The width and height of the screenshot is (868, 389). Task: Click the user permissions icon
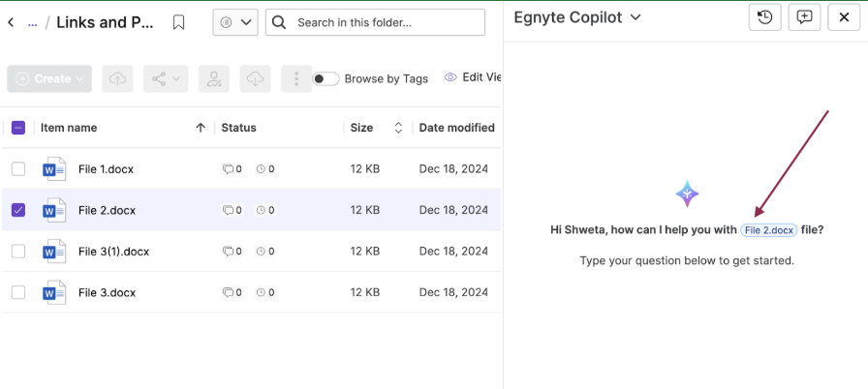click(214, 79)
